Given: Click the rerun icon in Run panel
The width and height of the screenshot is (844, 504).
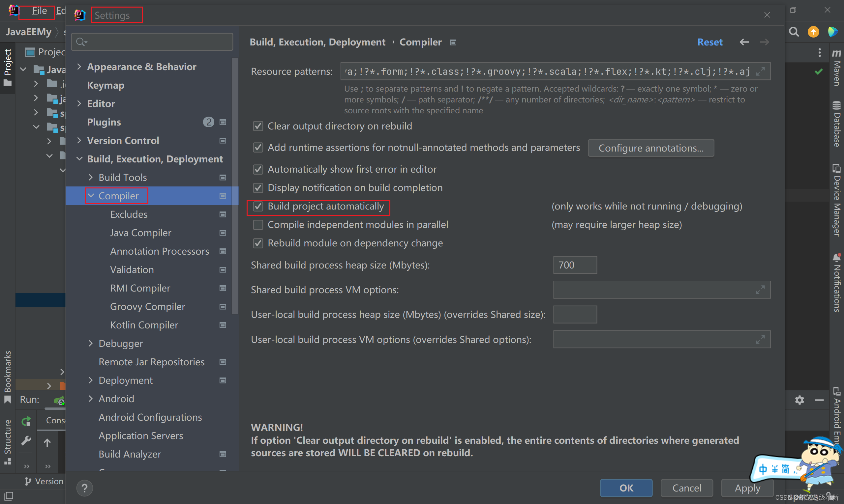Looking at the screenshot, I should (x=26, y=421).
